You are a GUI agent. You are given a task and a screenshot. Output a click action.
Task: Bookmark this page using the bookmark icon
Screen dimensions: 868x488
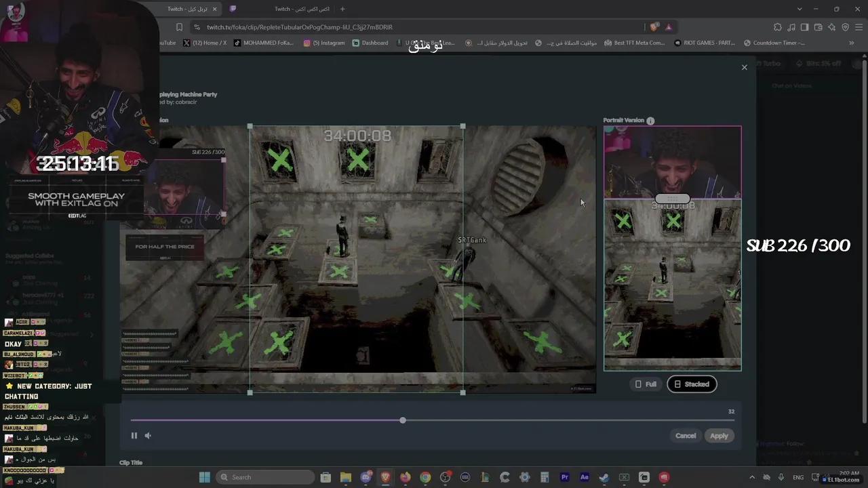tap(179, 27)
